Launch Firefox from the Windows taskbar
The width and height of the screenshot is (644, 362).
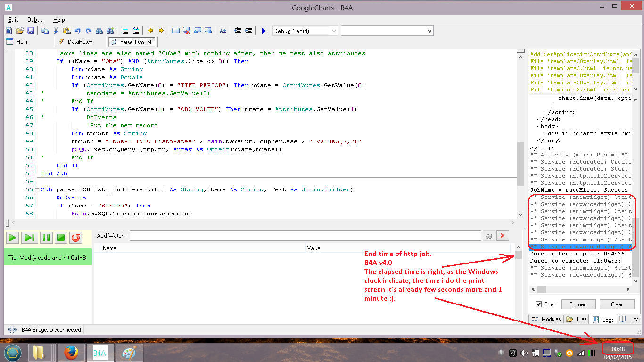coord(71,353)
